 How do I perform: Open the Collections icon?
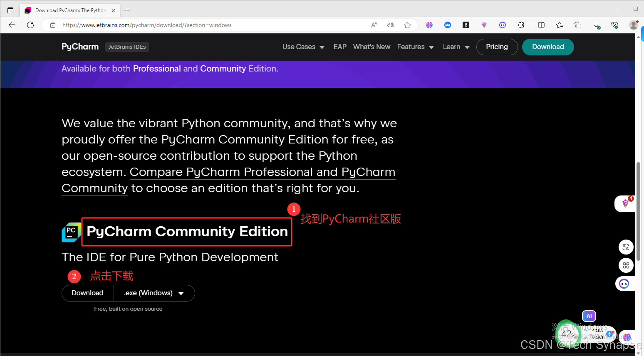point(578,25)
